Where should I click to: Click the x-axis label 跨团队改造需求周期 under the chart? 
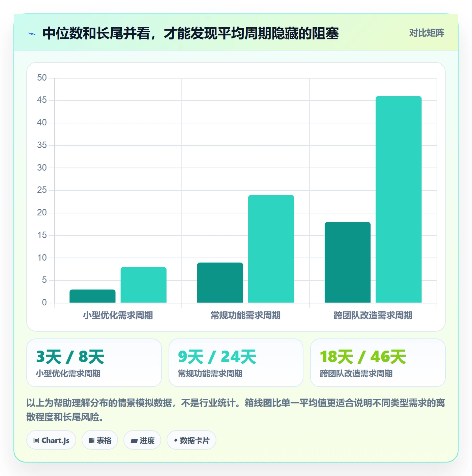click(373, 315)
